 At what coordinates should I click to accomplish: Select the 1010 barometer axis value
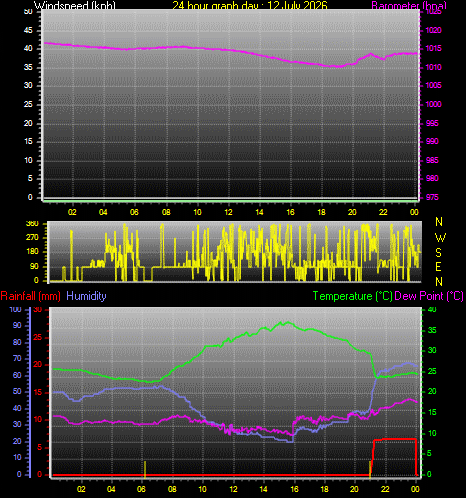point(434,67)
